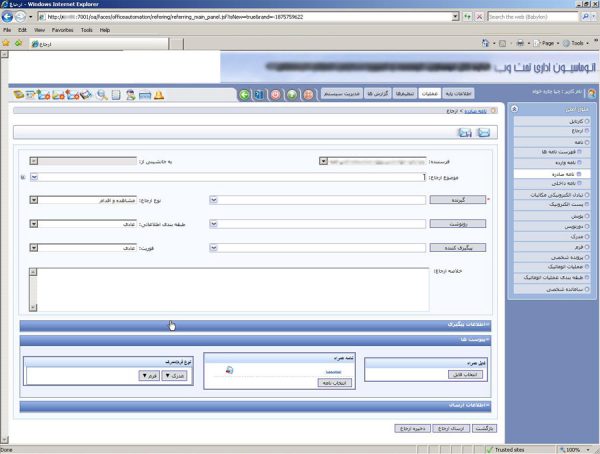Click the رونوشت copy button
This screenshot has width=600, height=454.
click(458, 224)
